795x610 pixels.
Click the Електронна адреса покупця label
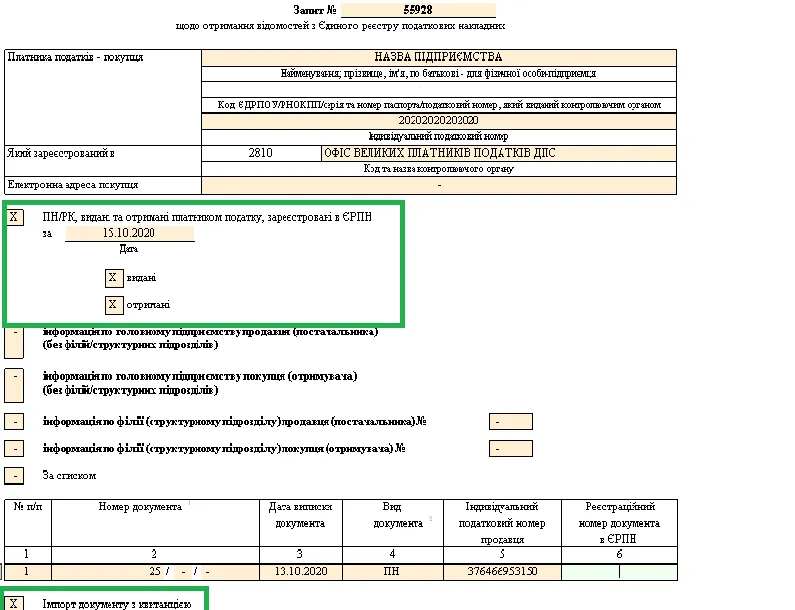[73, 185]
